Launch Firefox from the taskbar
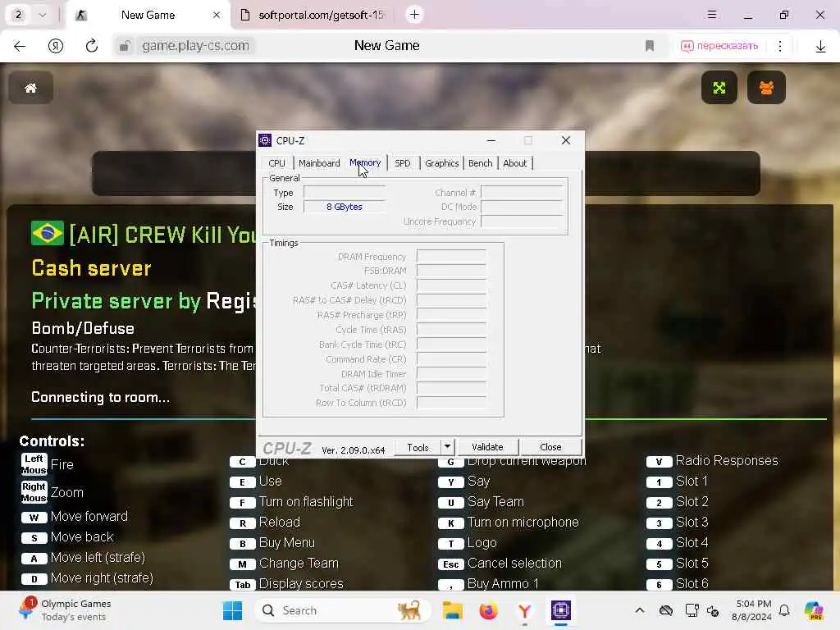 [488, 610]
